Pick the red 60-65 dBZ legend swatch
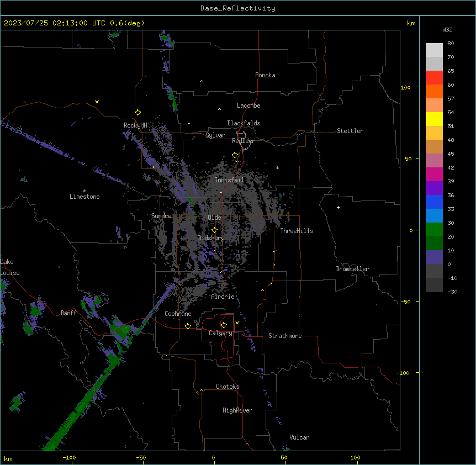This screenshot has height=465, width=476. [434, 78]
